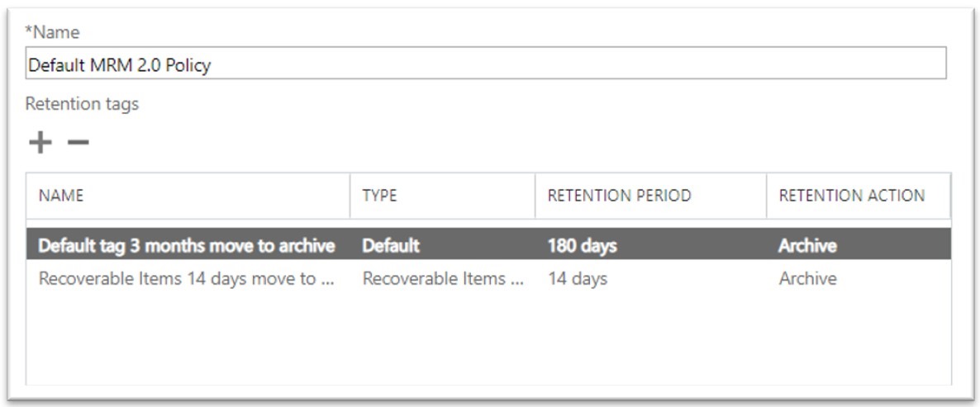Click divider between TYPE and RETENTION PERIOD headers

click(535, 196)
